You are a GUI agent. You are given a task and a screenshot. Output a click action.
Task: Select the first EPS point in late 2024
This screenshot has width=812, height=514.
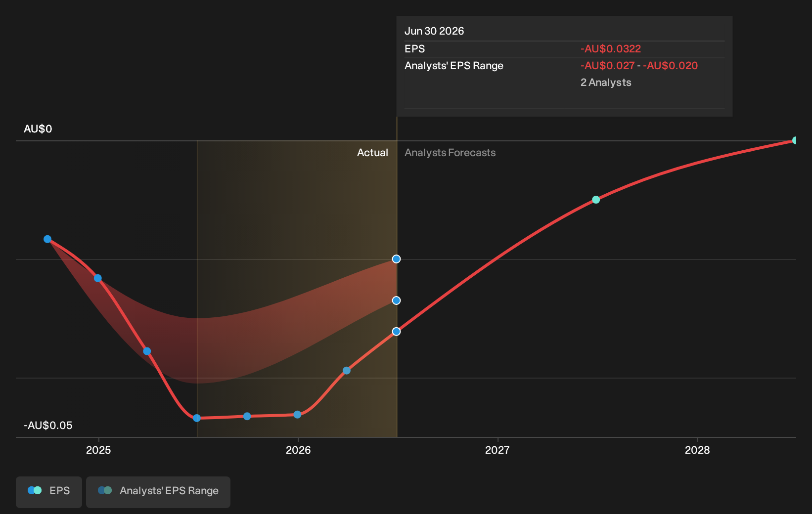click(x=47, y=239)
